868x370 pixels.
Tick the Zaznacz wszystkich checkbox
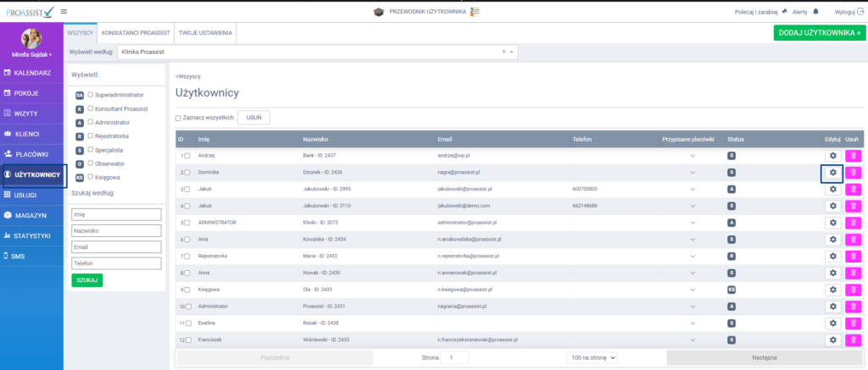click(178, 118)
